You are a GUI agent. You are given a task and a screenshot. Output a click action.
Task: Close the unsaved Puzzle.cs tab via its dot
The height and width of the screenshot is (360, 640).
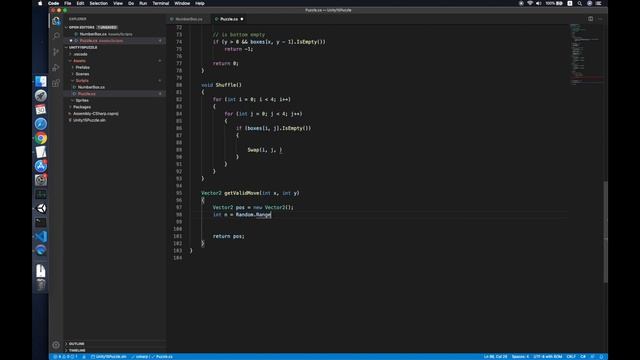pos(242,19)
